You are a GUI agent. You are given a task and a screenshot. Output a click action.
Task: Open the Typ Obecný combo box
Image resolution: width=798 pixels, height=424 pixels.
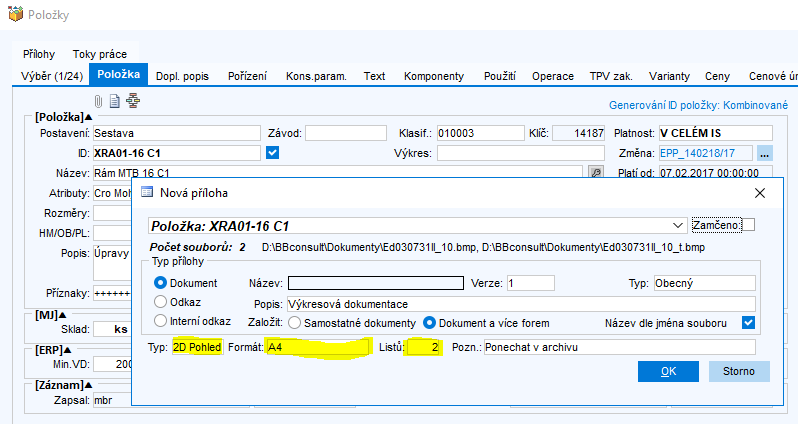pyautogui.click(x=705, y=283)
